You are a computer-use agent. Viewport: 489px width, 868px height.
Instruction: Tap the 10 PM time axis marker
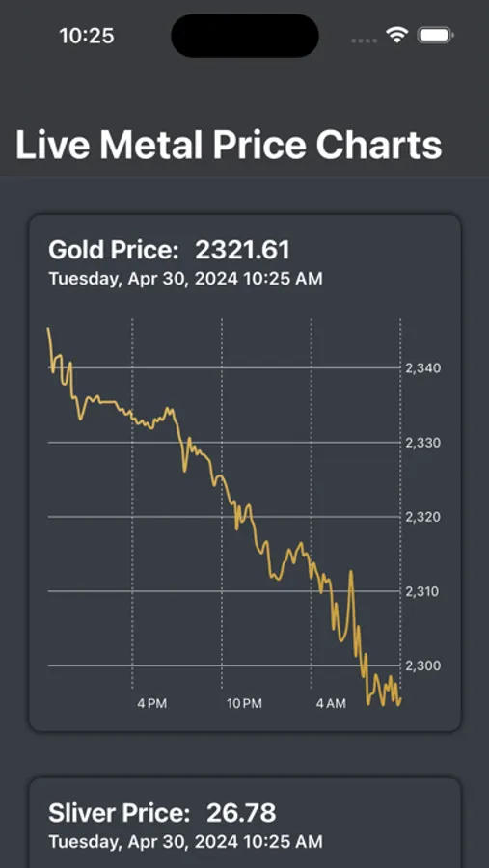244,704
